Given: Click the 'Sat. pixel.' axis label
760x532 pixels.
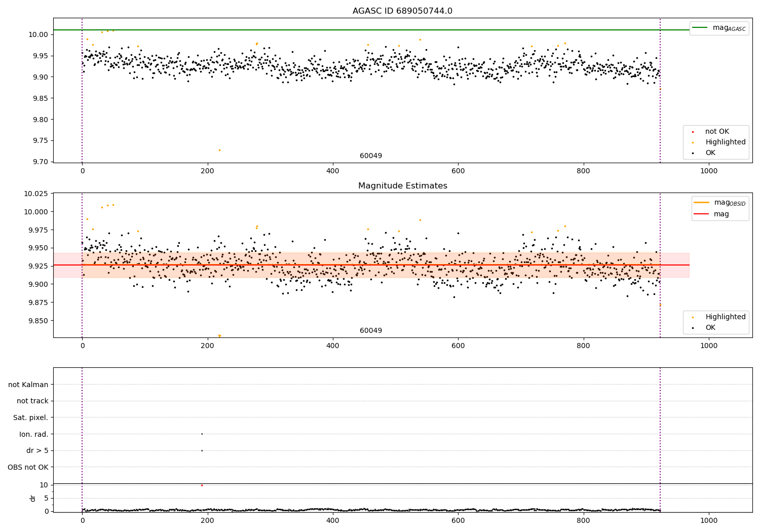Looking at the screenshot, I should tap(31, 417).
